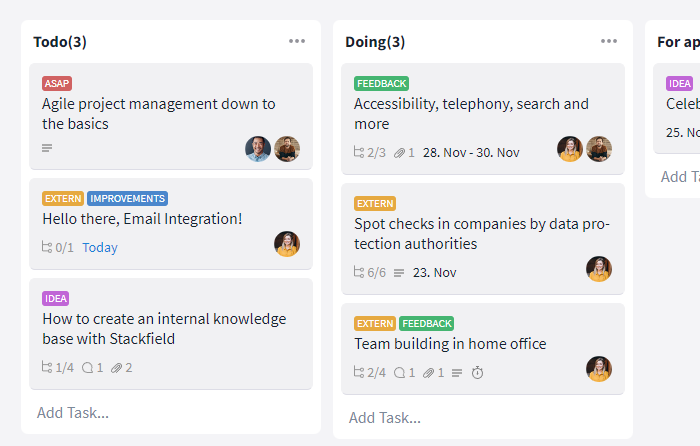Open Team building in home office task

[450, 344]
